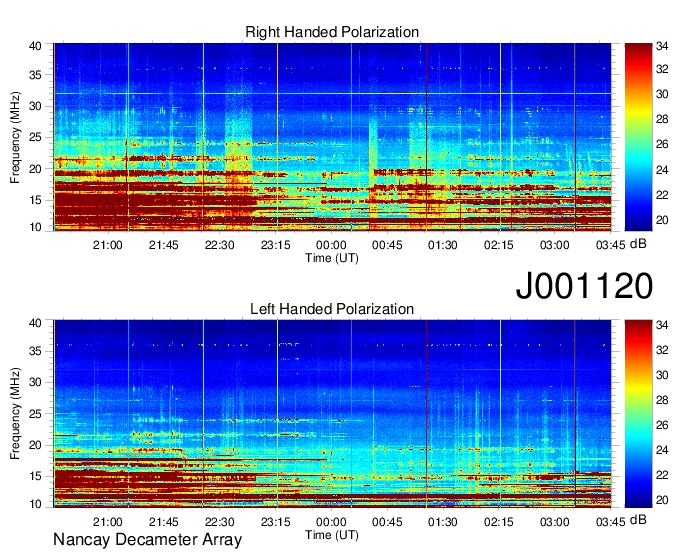Click the 21:45 tick under the Left Handed plot

pyautogui.click(x=163, y=522)
